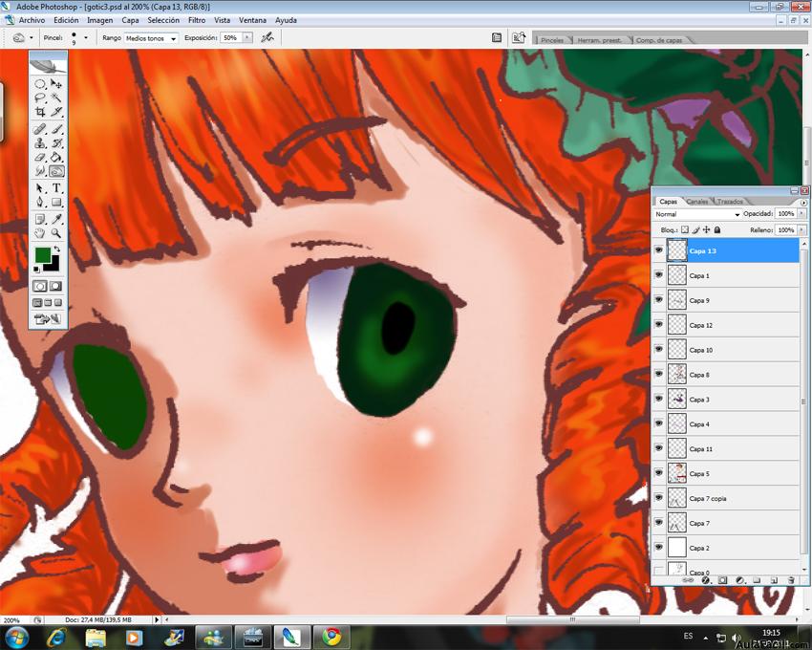Select the active Sponge tool
Image resolution: width=812 pixels, height=650 pixels.
coord(56,171)
